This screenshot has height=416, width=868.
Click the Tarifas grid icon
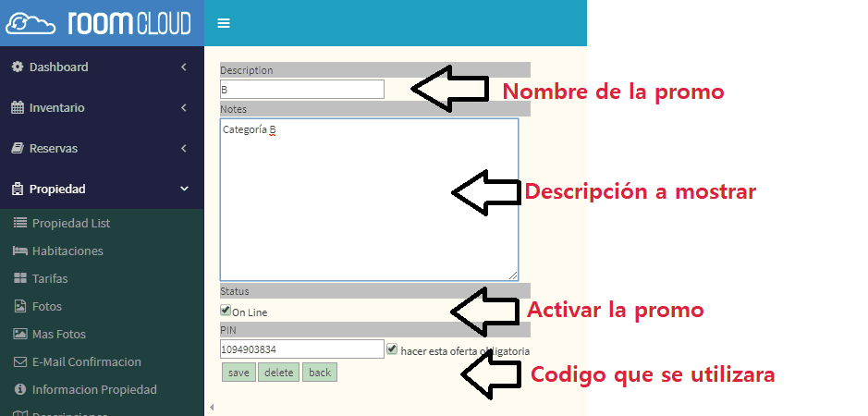pyautogui.click(x=20, y=278)
